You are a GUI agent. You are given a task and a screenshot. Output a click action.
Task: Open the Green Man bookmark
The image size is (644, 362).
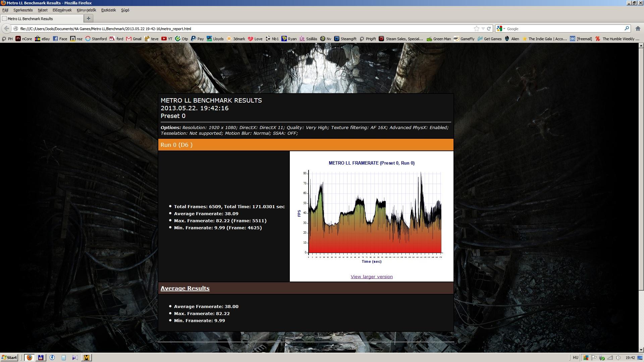439,39
